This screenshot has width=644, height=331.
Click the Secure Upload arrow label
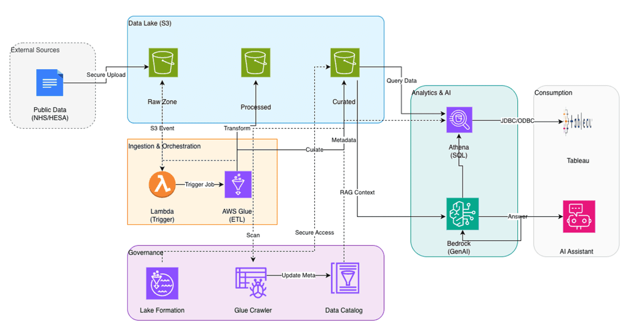(x=105, y=74)
